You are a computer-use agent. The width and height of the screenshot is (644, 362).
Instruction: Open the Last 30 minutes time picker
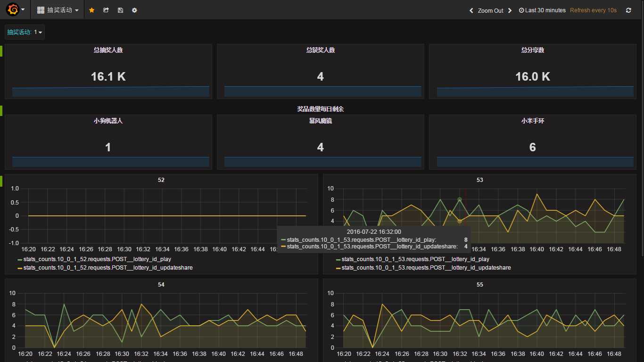tap(542, 10)
